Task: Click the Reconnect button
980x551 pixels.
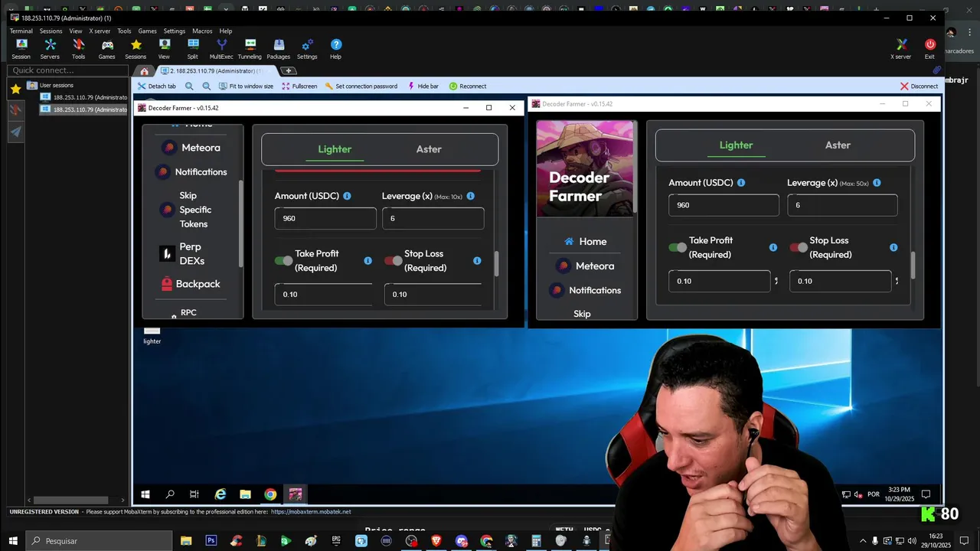Action: pyautogui.click(x=468, y=86)
